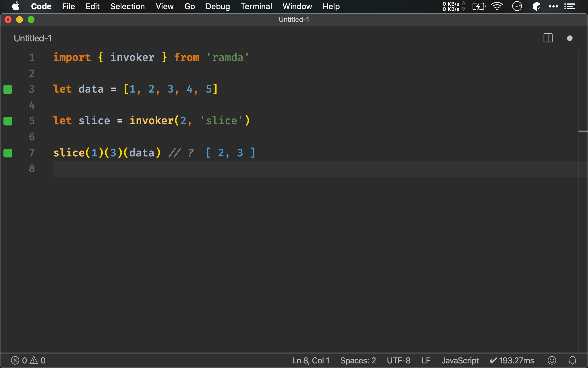Open the Edit menu
The width and height of the screenshot is (588, 368).
click(x=92, y=6)
